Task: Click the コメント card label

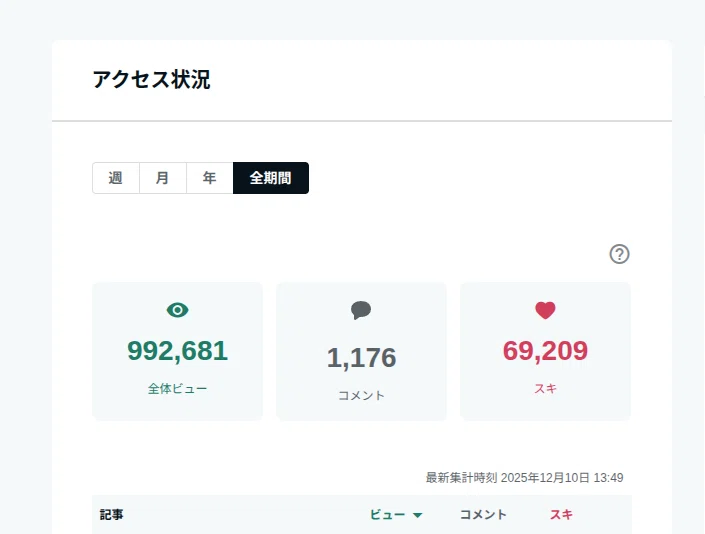Action: click(361, 396)
